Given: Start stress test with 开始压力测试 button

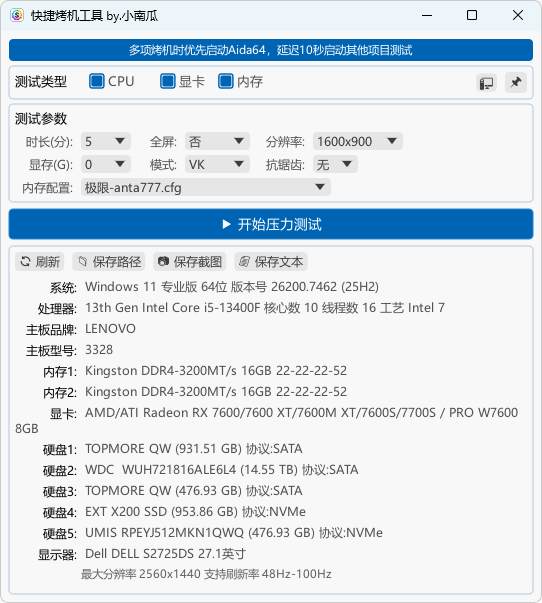Looking at the screenshot, I should (x=271, y=224).
